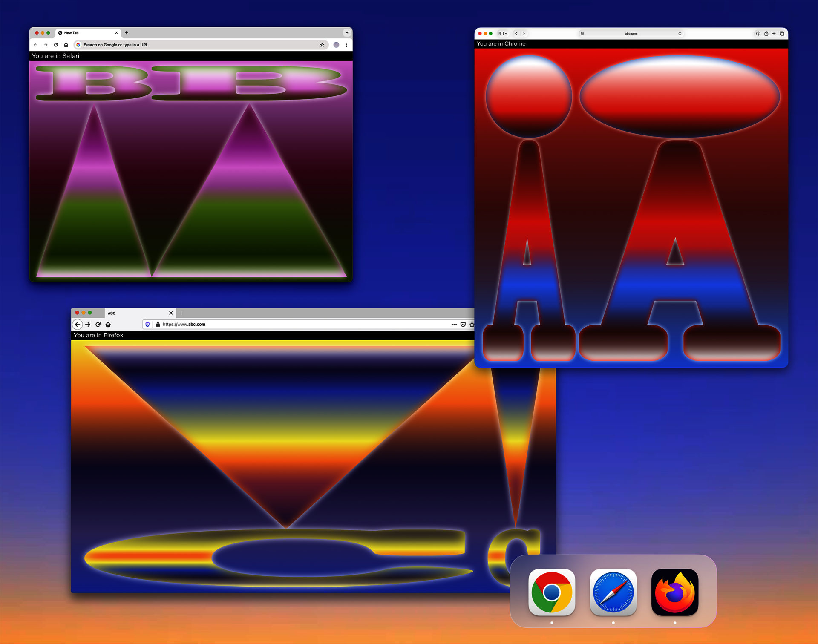This screenshot has height=644, width=818.
Task: Click the 'You are in Safari' text
Action: [x=55, y=56]
